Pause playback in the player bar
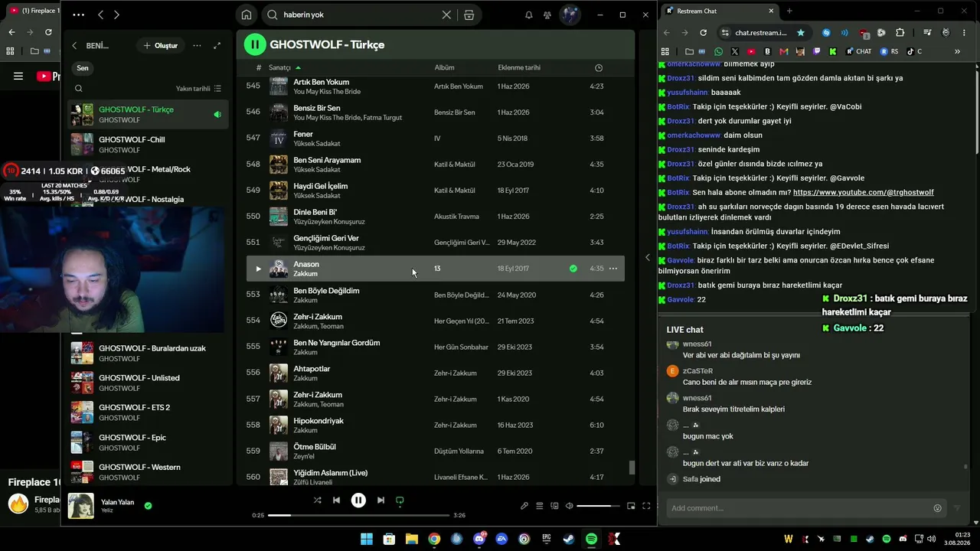This screenshot has width=980, height=551. click(x=358, y=500)
